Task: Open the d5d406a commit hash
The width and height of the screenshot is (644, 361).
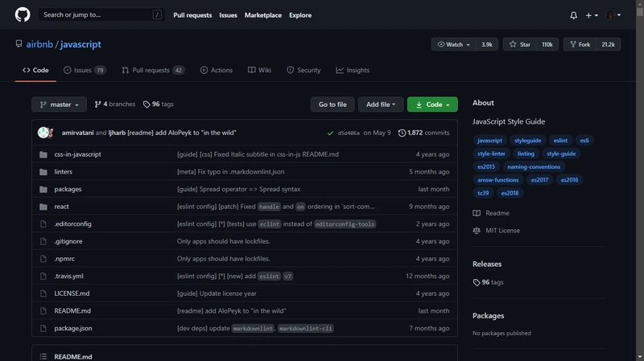Action: click(x=349, y=133)
